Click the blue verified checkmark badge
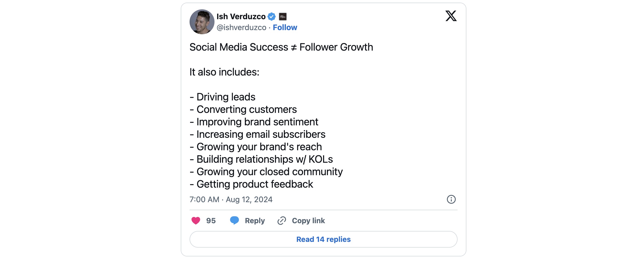 [x=272, y=17]
